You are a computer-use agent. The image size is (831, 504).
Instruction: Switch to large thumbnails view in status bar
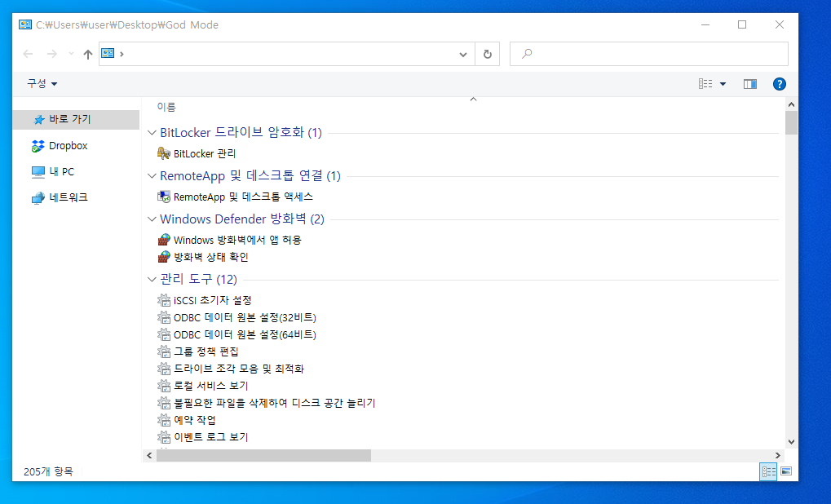[786, 471]
